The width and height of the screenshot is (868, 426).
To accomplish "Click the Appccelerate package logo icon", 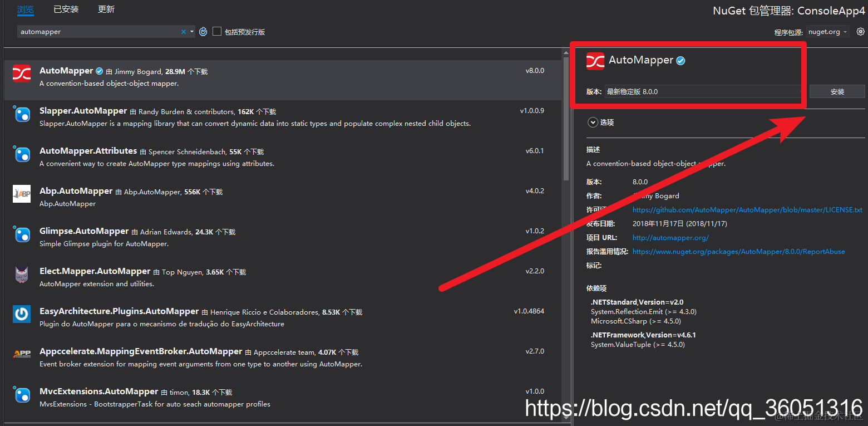I will click(22, 354).
